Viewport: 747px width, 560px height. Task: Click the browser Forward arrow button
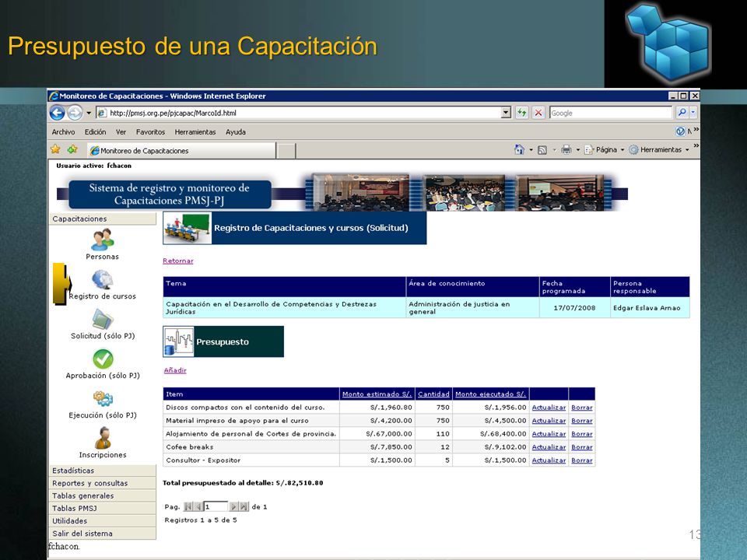point(75,113)
